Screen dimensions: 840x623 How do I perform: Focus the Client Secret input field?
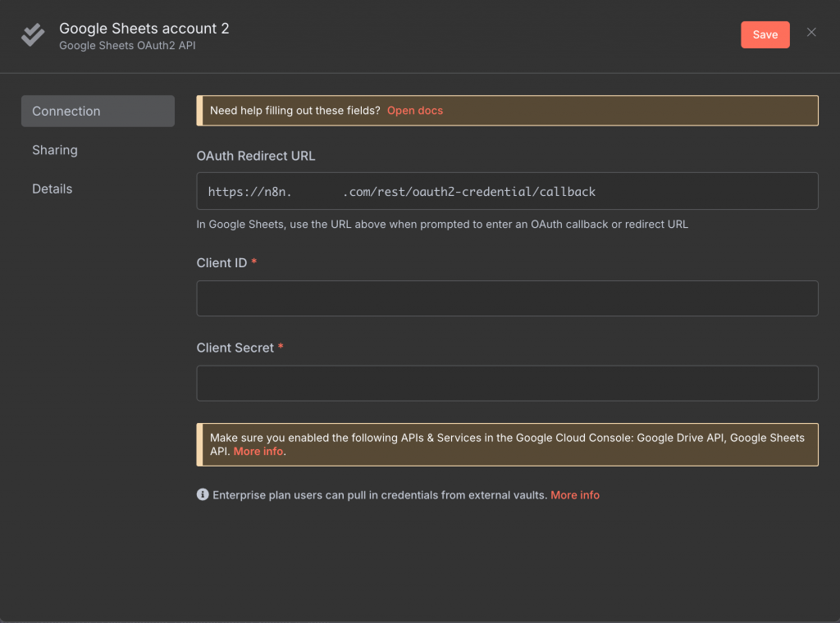point(507,383)
